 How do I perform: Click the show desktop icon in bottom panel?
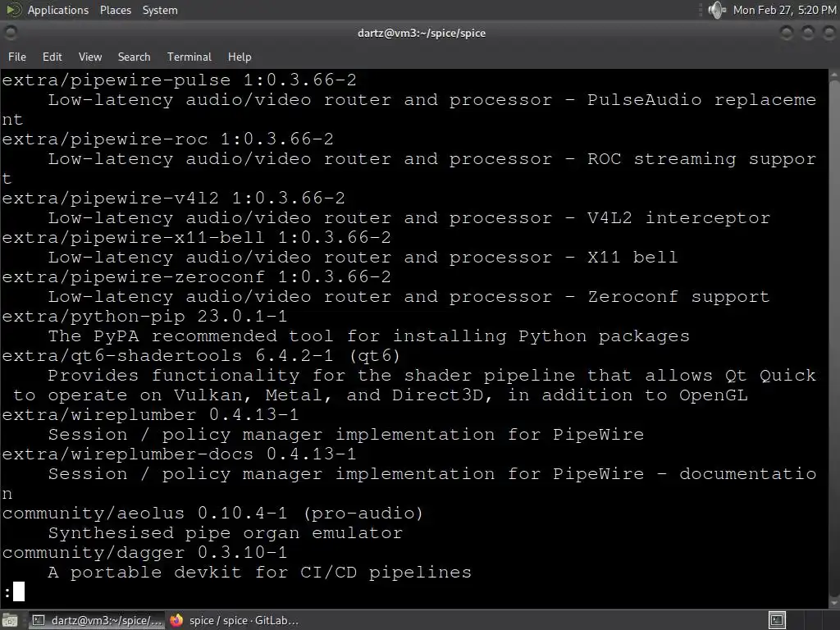(10, 620)
